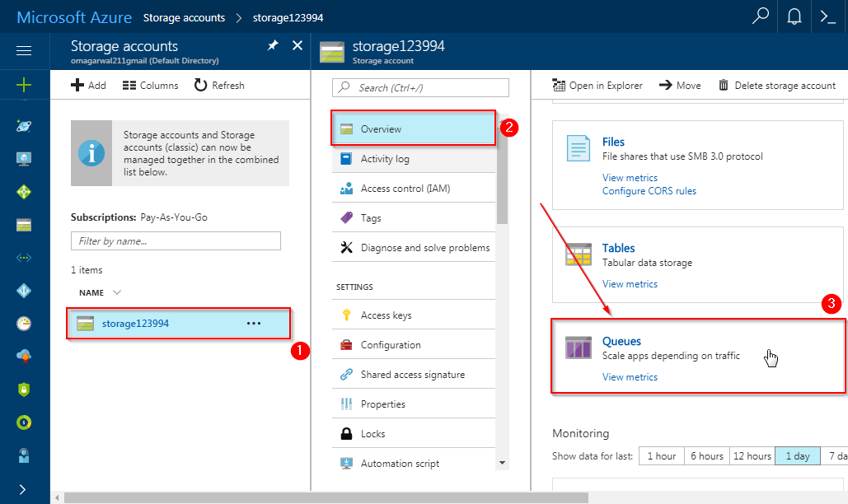The image size is (848, 504).
Task: Pin the Storage accounts blade
Action: click(273, 45)
